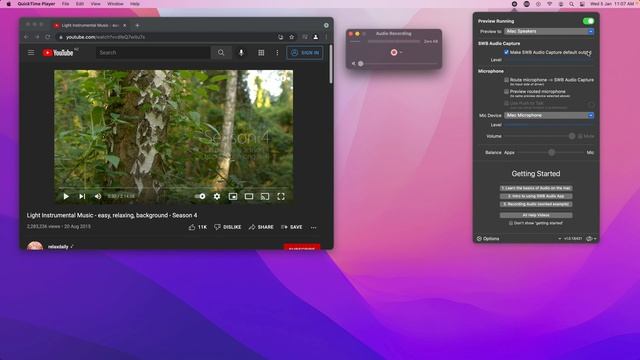
Task: Open YouTube settings three-dot menu
Action: 277,53
